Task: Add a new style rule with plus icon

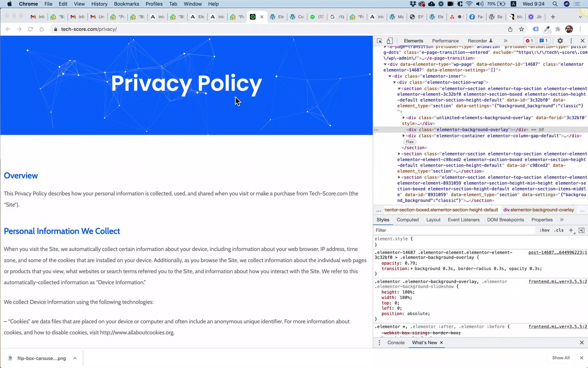Action: [571, 230]
